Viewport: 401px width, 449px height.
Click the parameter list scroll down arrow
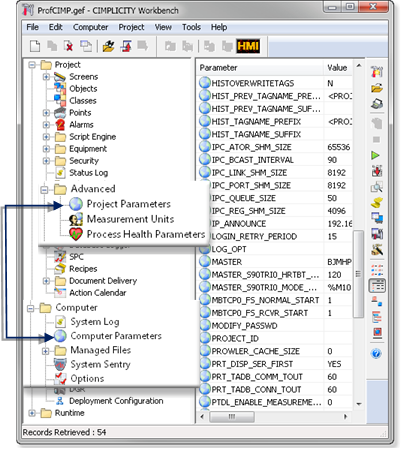coord(359,404)
